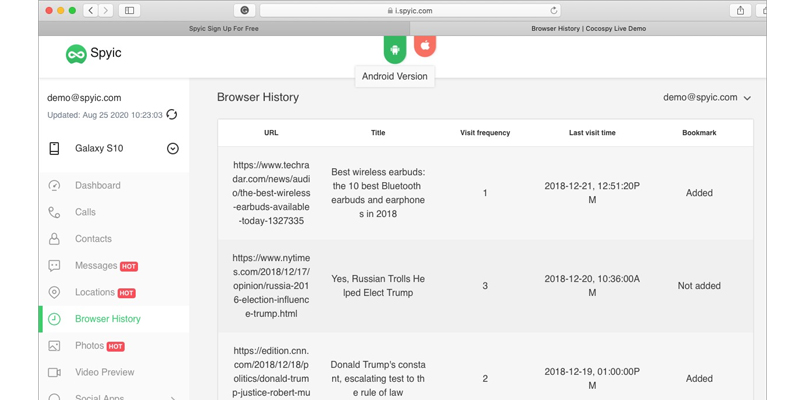The image size is (799, 400).
Task: Expand the Social Apps submenu
Action: click(x=173, y=397)
